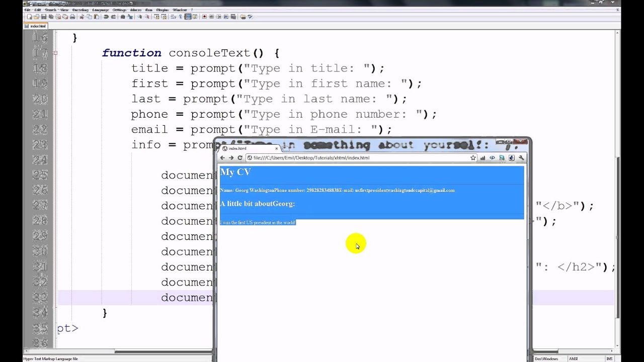Click the Save All toolbar icon
This screenshot has width=644, height=362.
tap(51, 17)
